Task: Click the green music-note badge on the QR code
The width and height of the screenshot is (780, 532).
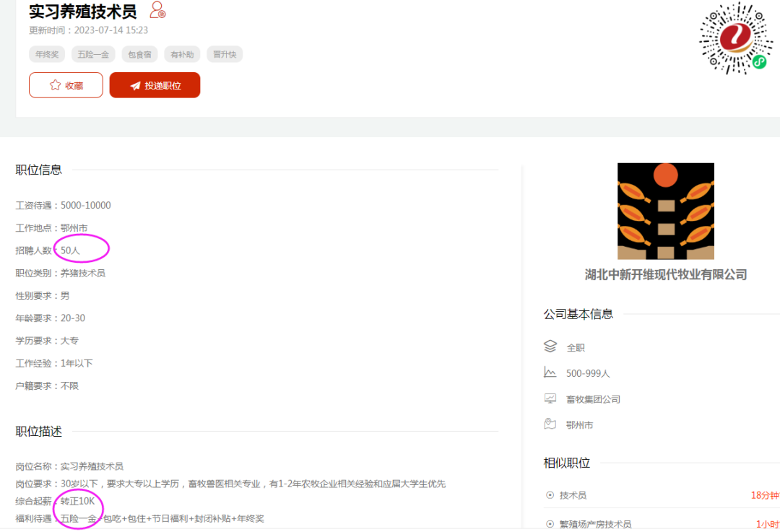Action: coord(758,64)
